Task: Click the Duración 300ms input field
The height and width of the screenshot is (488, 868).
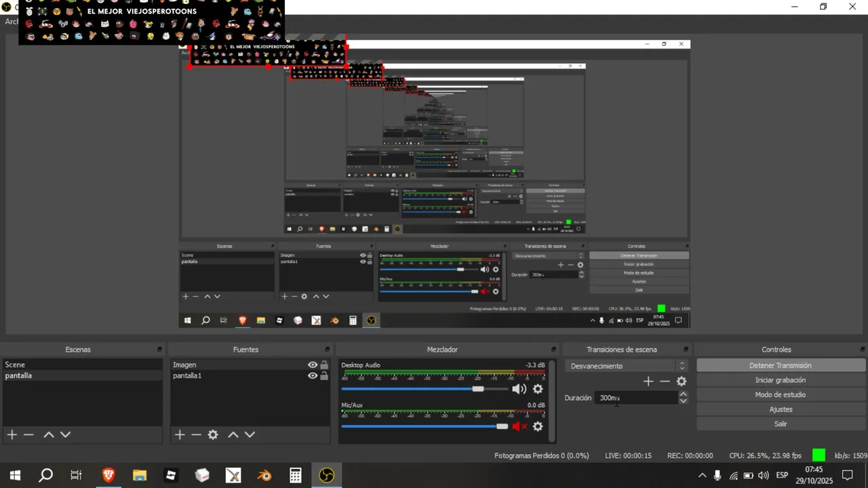Action: (x=636, y=398)
